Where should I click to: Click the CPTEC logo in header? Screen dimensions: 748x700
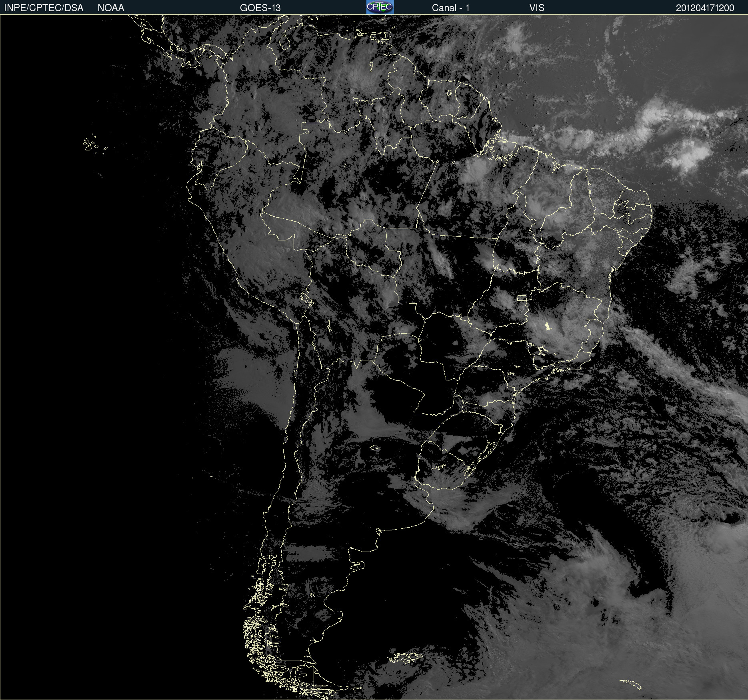(380, 7)
